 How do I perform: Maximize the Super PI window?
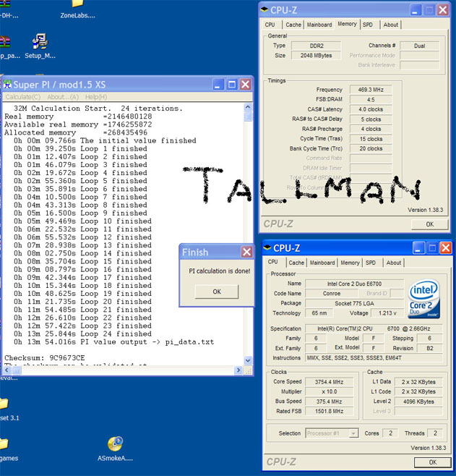pos(232,85)
